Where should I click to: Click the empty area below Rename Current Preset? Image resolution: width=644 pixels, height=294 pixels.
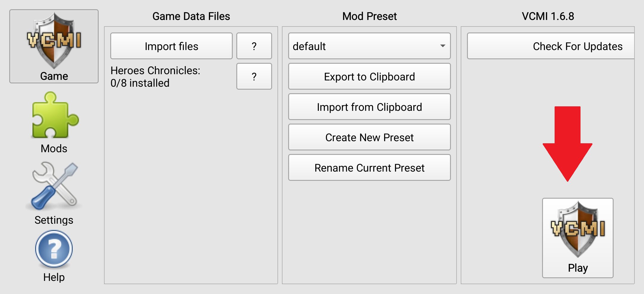[369, 232]
